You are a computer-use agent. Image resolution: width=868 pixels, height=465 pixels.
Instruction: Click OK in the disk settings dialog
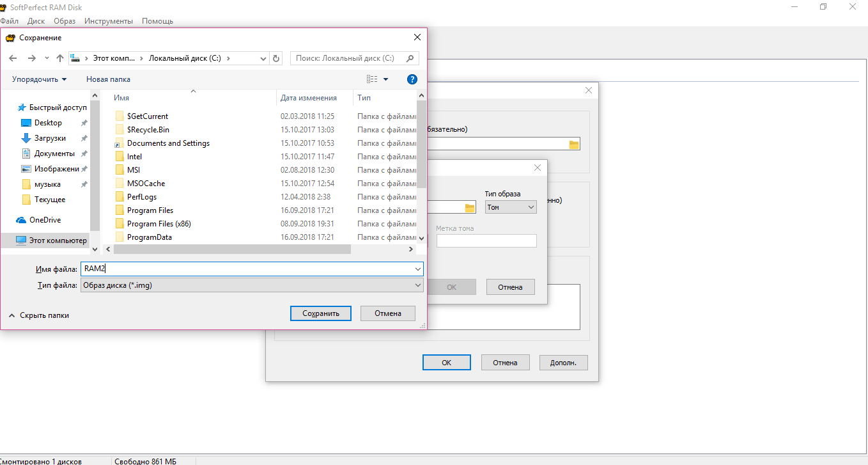click(447, 363)
